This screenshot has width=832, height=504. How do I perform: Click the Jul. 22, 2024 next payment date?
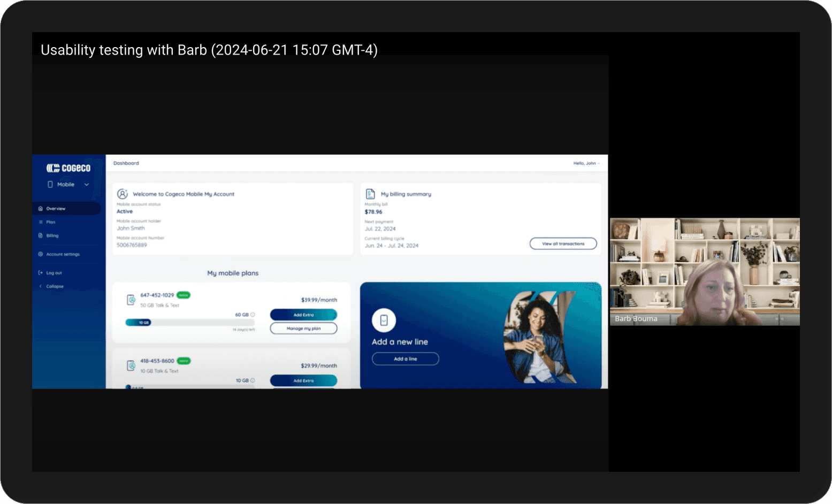coord(380,229)
